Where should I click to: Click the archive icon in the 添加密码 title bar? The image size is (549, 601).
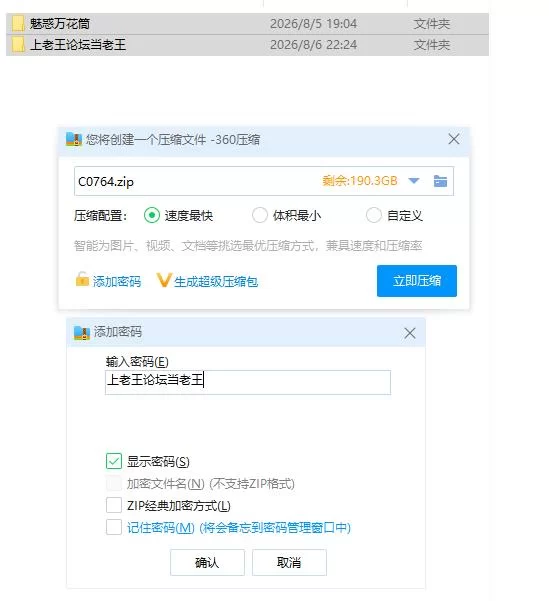81,333
